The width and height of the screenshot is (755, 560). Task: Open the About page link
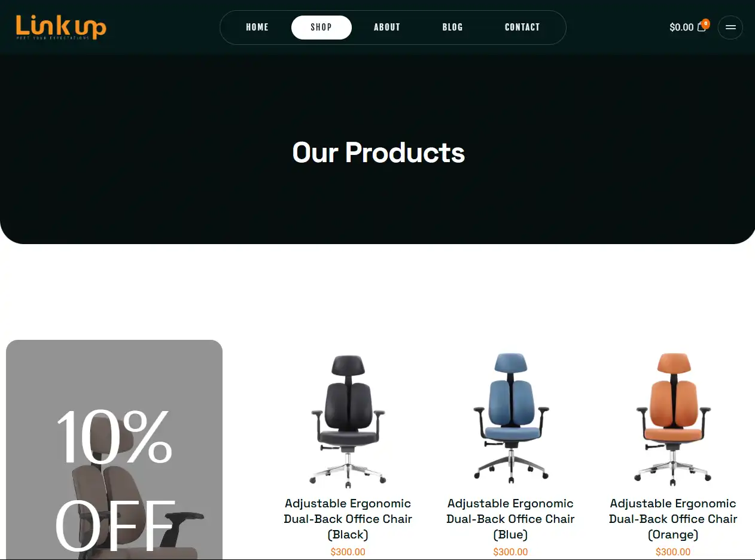(387, 28)
